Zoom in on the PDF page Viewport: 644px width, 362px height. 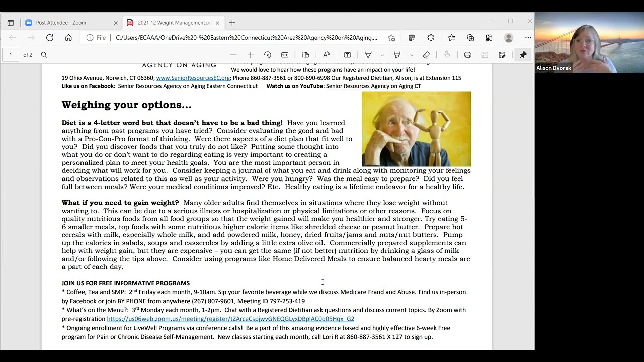click(251, 55)
